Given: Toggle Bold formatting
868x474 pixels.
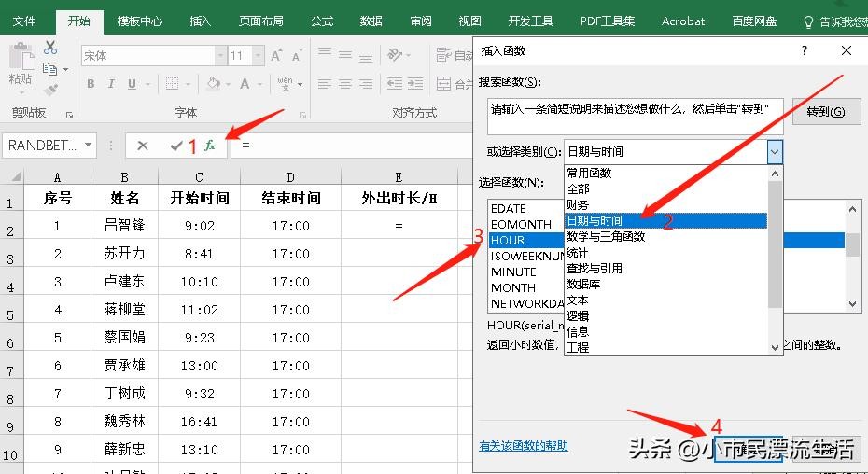Looking at the screenshot, I should 91,84.
